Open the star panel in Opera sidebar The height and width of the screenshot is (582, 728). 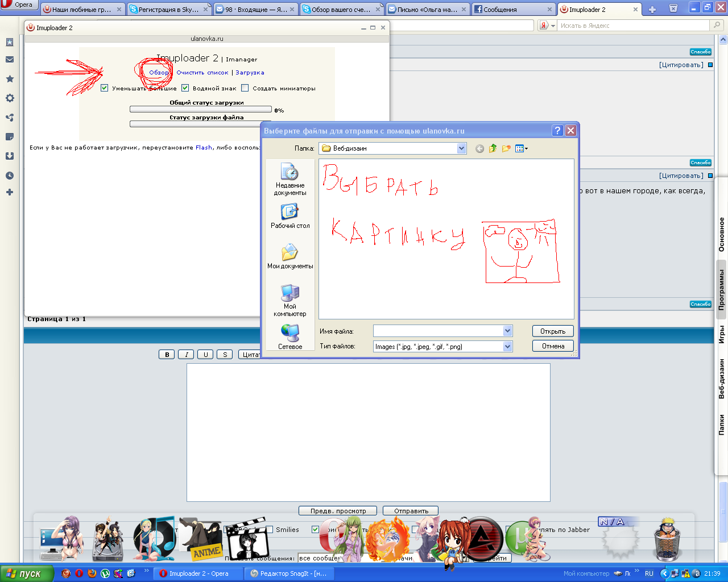click(10, 79)
